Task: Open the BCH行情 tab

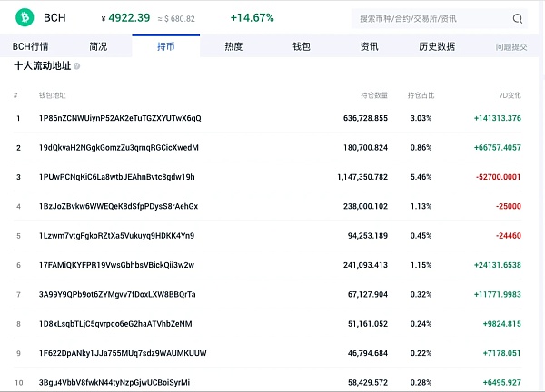Action: pos(30,46)
